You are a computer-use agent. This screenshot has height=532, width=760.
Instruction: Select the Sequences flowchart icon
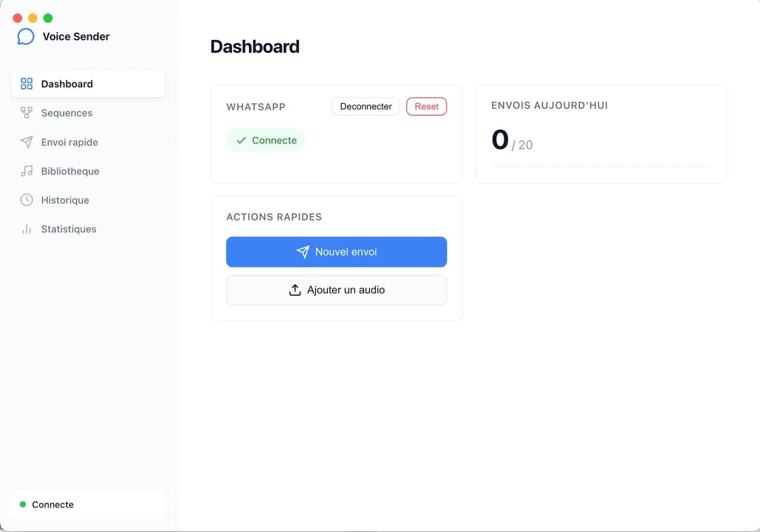tap(27, 113)
